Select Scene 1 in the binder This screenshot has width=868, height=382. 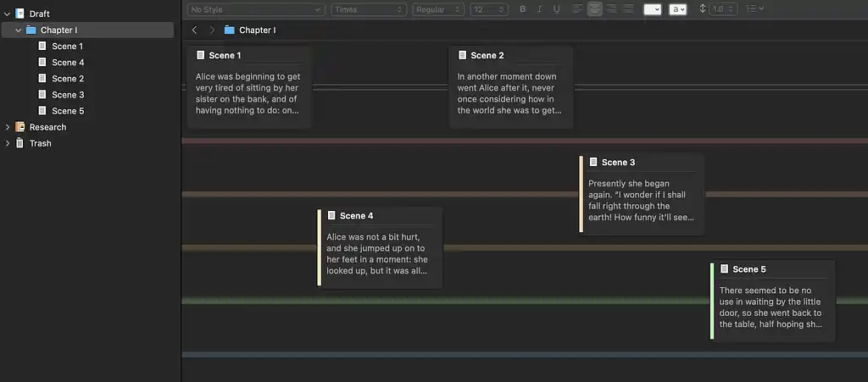pos(68,47)
